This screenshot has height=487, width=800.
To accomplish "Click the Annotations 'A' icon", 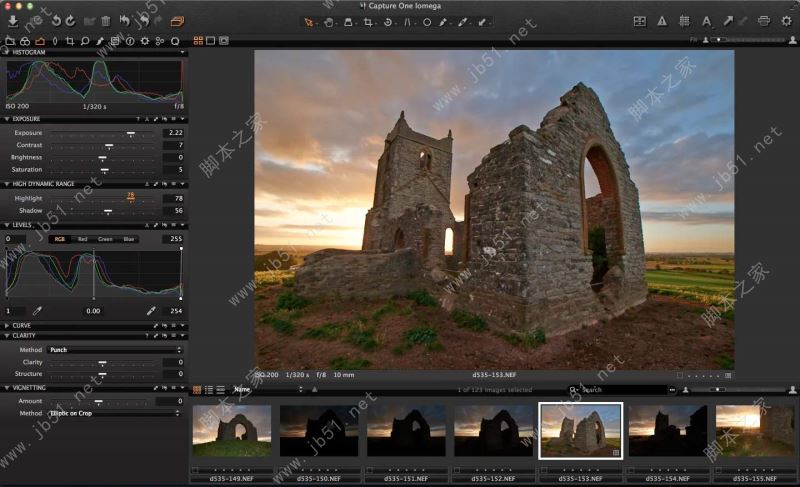I will click(x=706, y=21).
